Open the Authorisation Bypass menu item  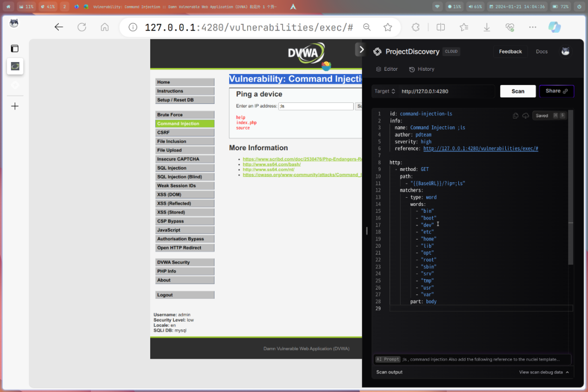[x=185, y=239]
